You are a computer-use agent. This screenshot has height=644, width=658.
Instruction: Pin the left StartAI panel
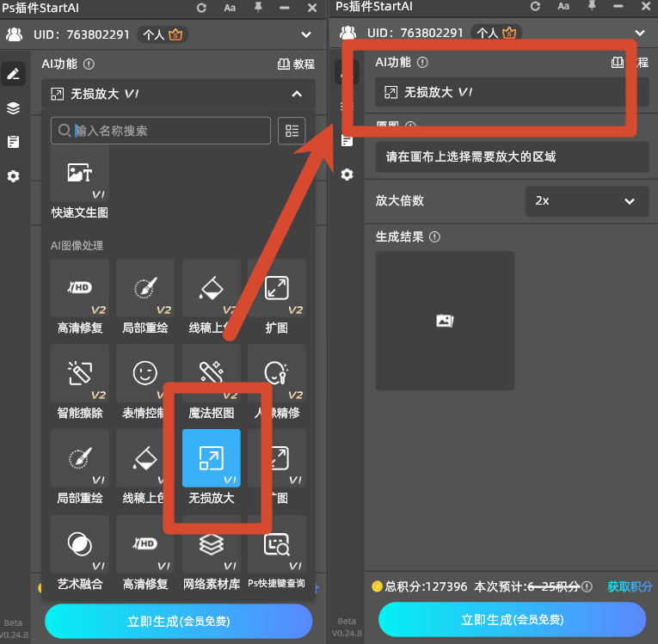click(258, 8)
